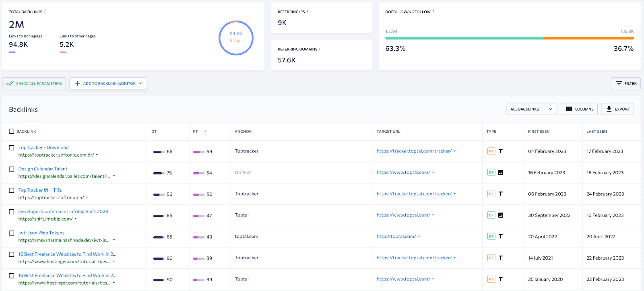The height and width of the screenshot is (291, 644).
Task: Check the Jwt Json Web Tokens row checkbox
Action: coord(12,233)
